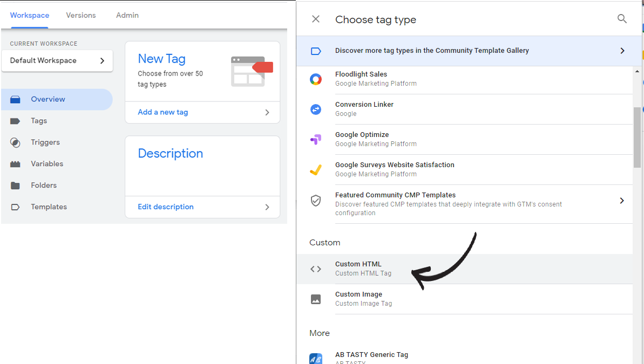Open the Admin tab
This screenshot has width=644, height=364.
(127, 15)
